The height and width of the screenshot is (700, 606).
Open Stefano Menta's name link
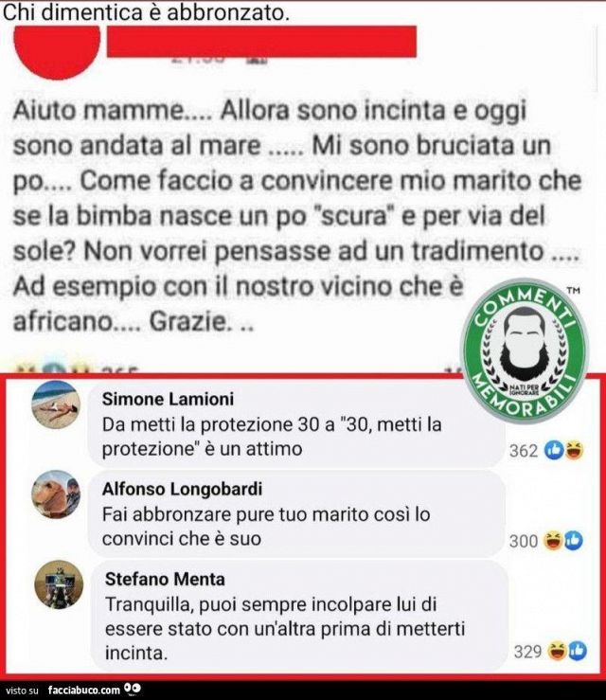tap(165, 579)
